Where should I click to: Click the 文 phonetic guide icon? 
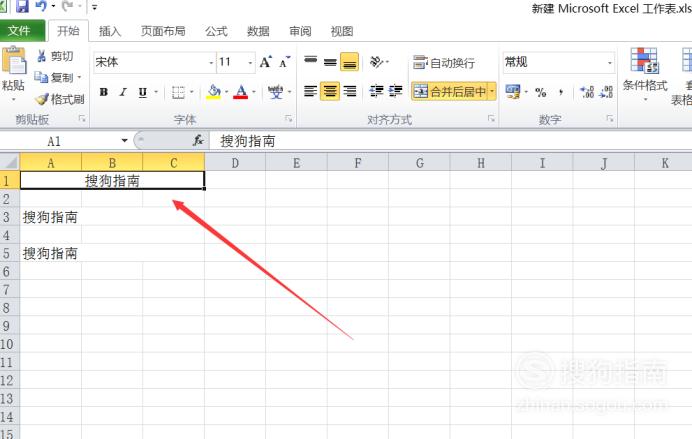point(276,92)
